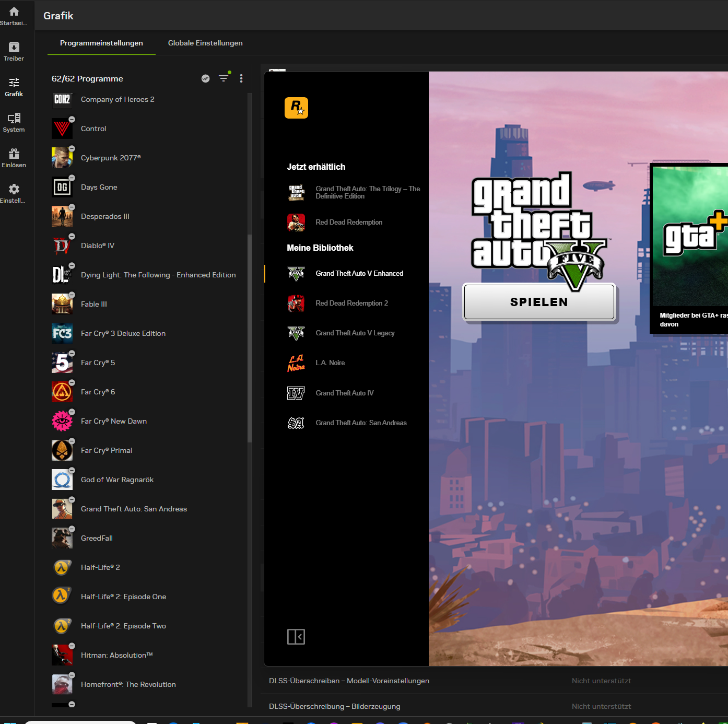Click the Company of Heroes 2 icon
The image size is (728, 724).
point(62,99)
